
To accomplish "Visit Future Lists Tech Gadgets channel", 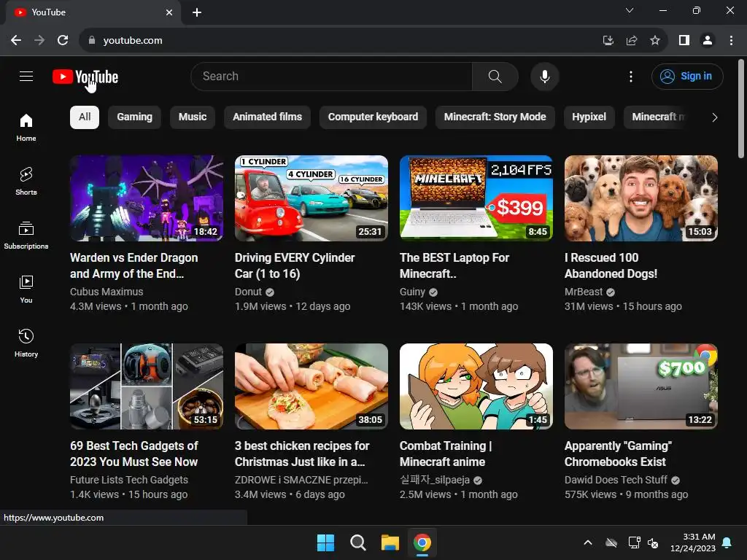I will tap(129, 480).
